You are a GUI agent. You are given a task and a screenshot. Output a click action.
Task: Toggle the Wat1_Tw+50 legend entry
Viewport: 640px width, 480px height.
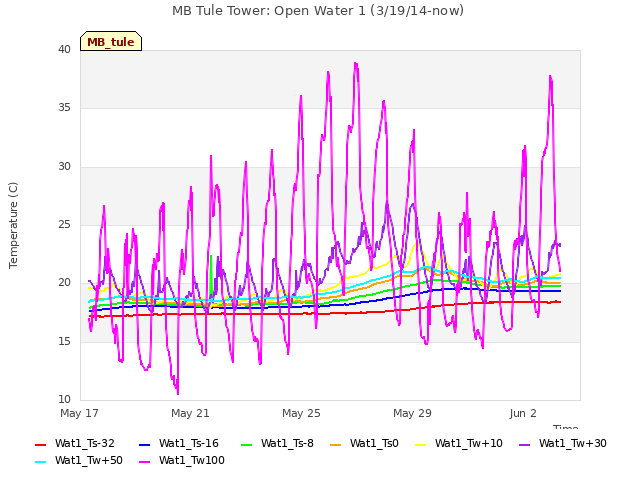point(79,460)
